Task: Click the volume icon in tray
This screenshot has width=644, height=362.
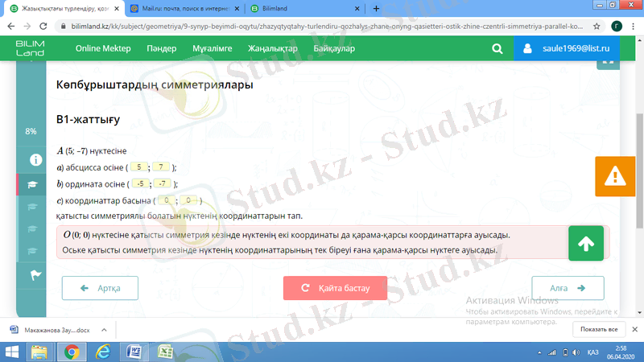Action: click(576, 352)
